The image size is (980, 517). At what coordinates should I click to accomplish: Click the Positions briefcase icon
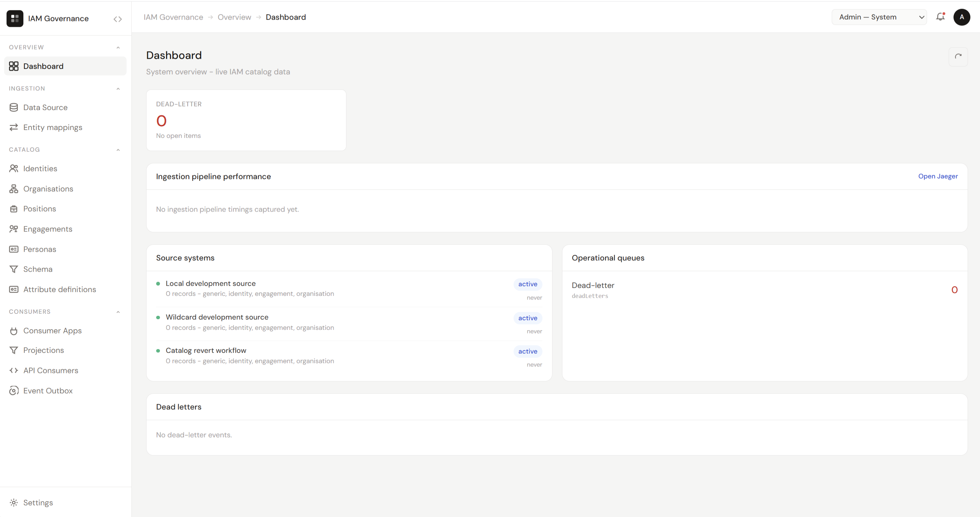[x=14, y=209]
